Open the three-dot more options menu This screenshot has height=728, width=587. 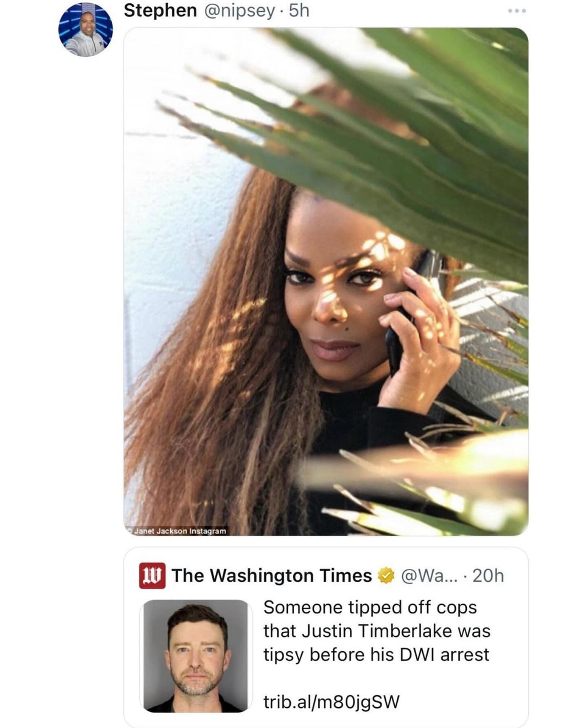[x=517, y=11]
